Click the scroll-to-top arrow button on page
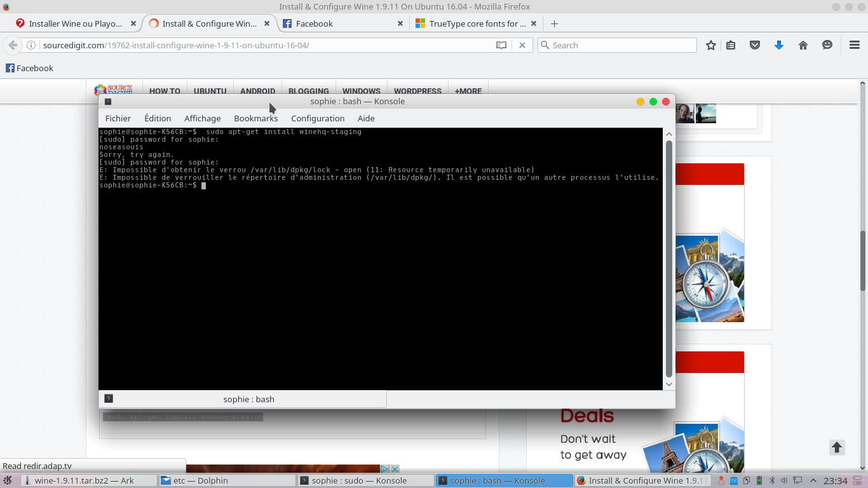The image size is (868, 488). click(x=837, y=447)
